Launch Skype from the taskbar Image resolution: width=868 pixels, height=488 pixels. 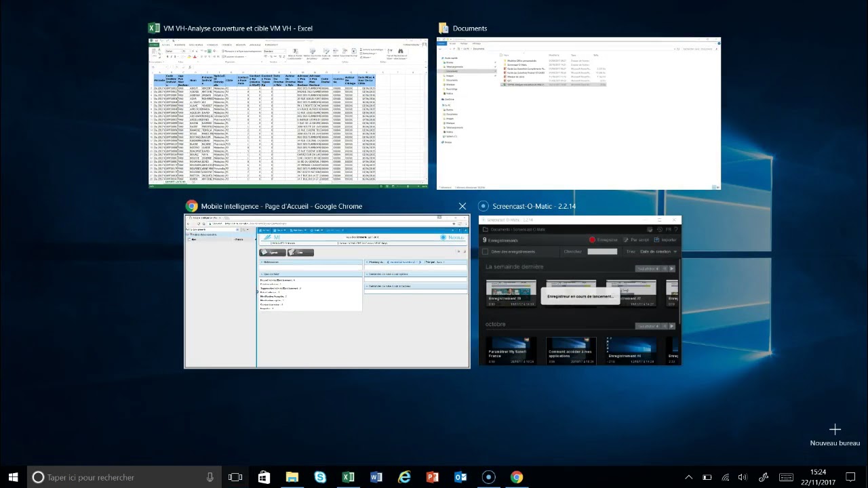(x=320, y=477)
